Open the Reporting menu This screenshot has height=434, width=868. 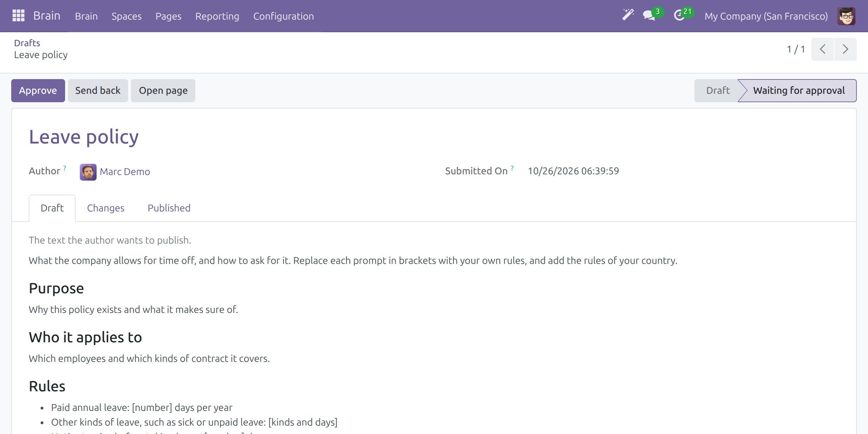tap(217, 16)
